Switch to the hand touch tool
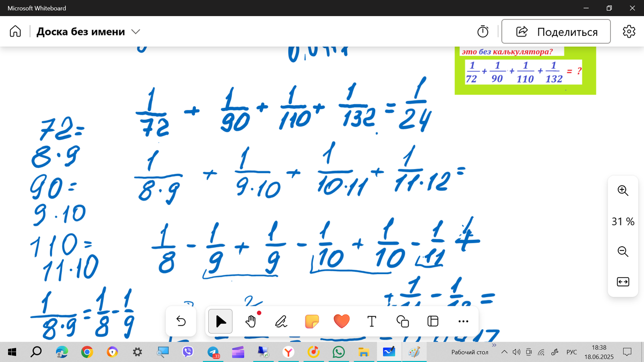 (251, 321)
